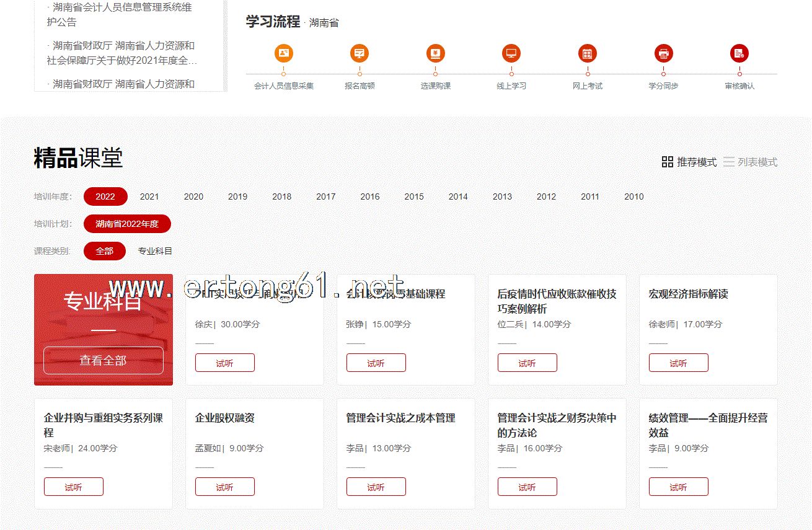812x530 pixels.
Task: Select training year 2021
Action: (149, 197)
